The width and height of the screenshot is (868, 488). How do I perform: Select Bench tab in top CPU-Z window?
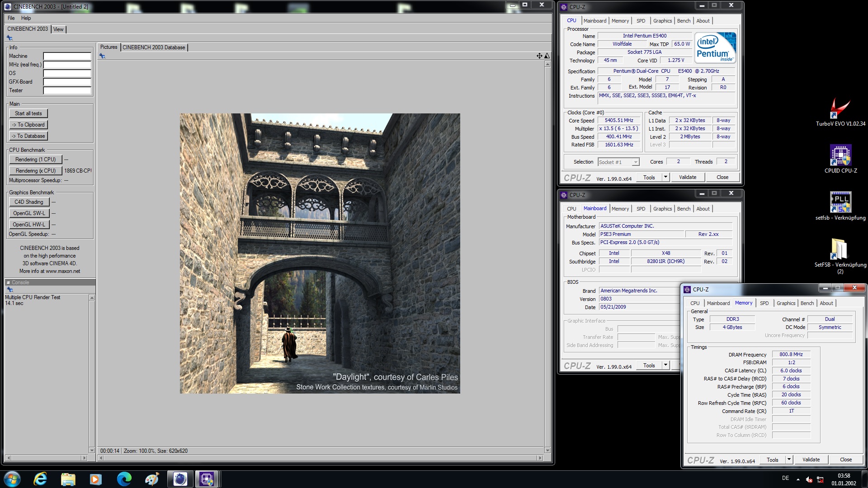coord(684,21)
